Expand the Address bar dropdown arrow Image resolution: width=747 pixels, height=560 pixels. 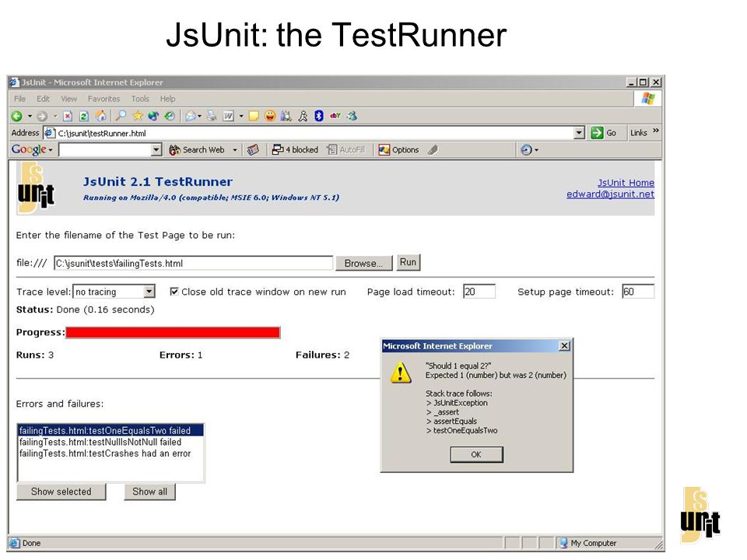pyautogui.click(x=579, y=133)
